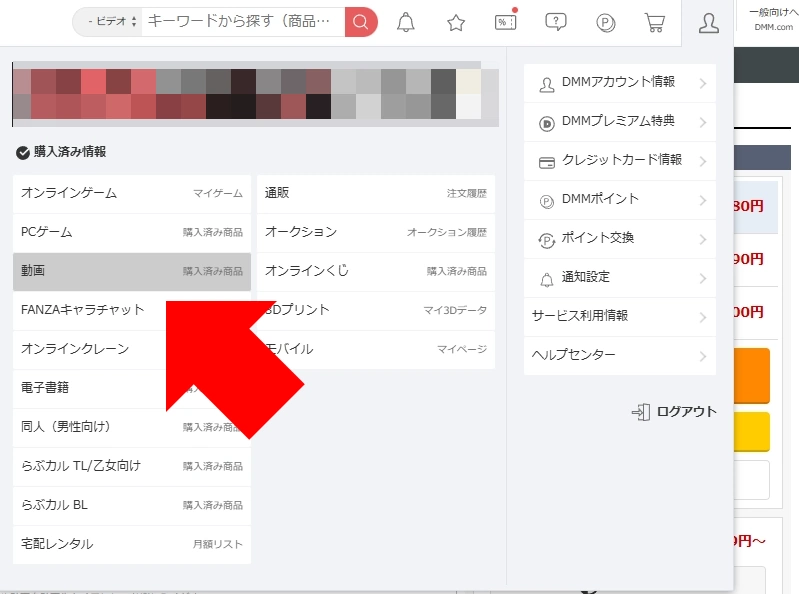Screen dimensions: 799x594
Task: Open favorites star icon
Action: tap(456, 22)
